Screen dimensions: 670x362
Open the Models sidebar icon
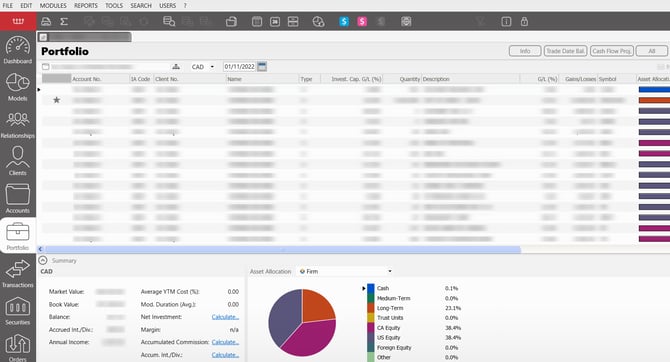point(18,87)
